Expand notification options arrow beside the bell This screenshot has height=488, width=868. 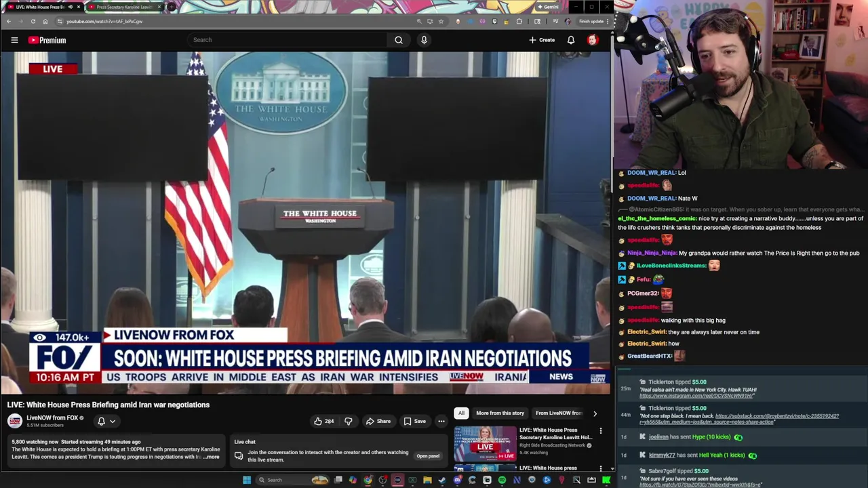coord(113,421)
